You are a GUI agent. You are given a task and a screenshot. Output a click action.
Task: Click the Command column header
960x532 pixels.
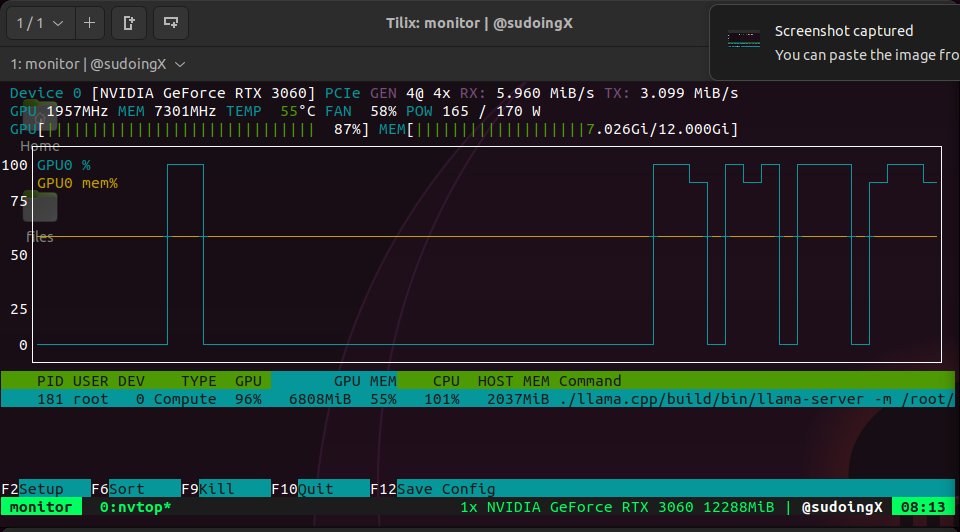tap(590, 381)
